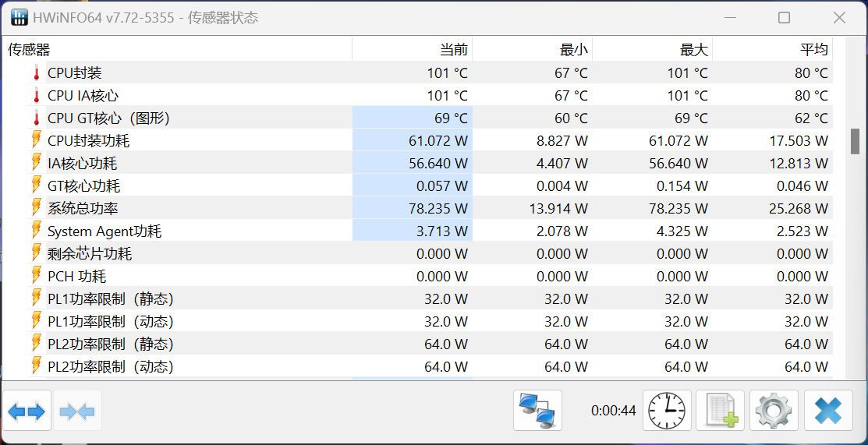Image resolution: width=868 pixels, height=445 pixels.
Task: Click the lightning icon beside CPU封装功耗
Action: click(x=37, y=140)
